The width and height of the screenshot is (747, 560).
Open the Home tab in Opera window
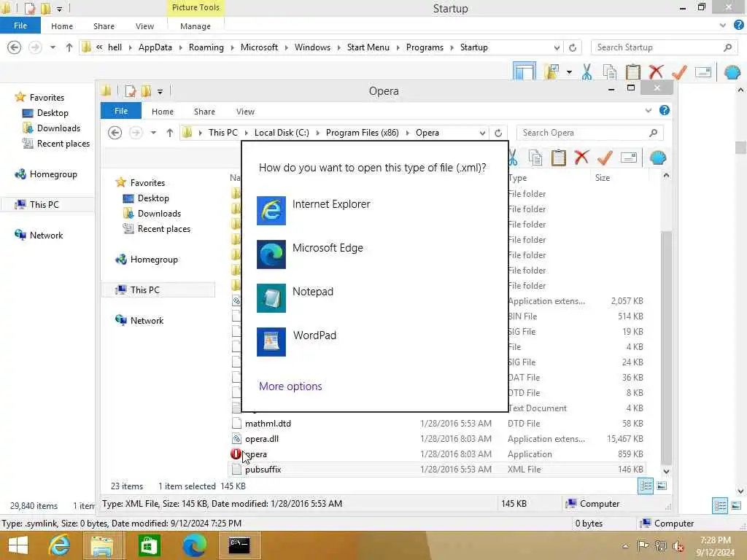pyautogui.click(x=163, y=112)
